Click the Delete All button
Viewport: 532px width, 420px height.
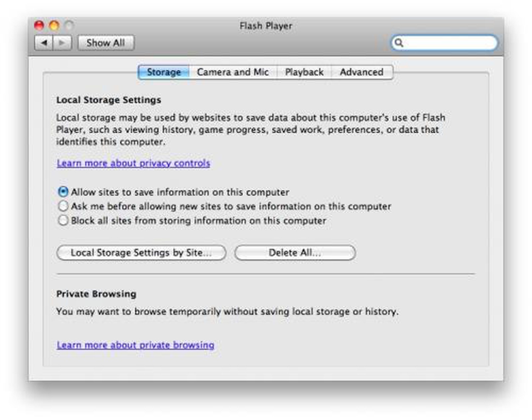pyautogui.click(x=295, y=253)
